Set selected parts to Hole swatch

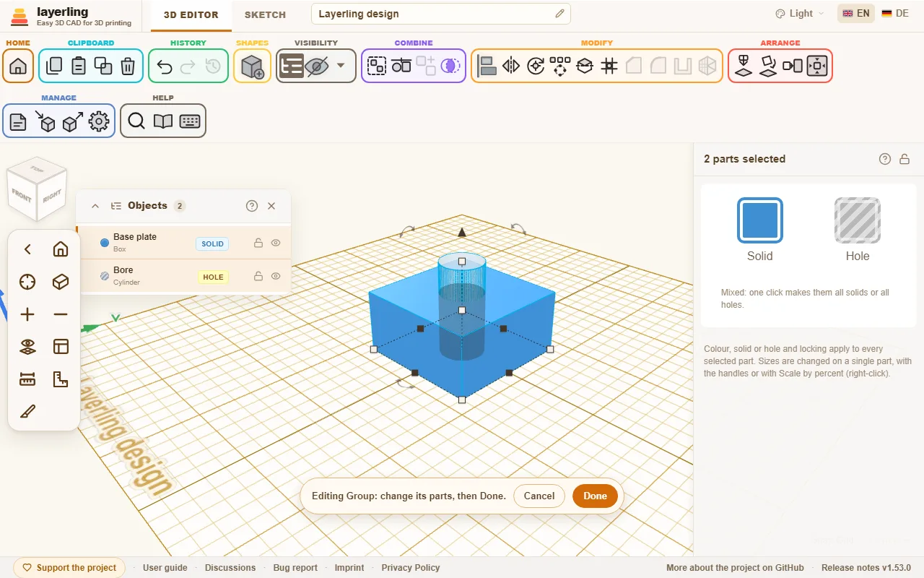858,220
